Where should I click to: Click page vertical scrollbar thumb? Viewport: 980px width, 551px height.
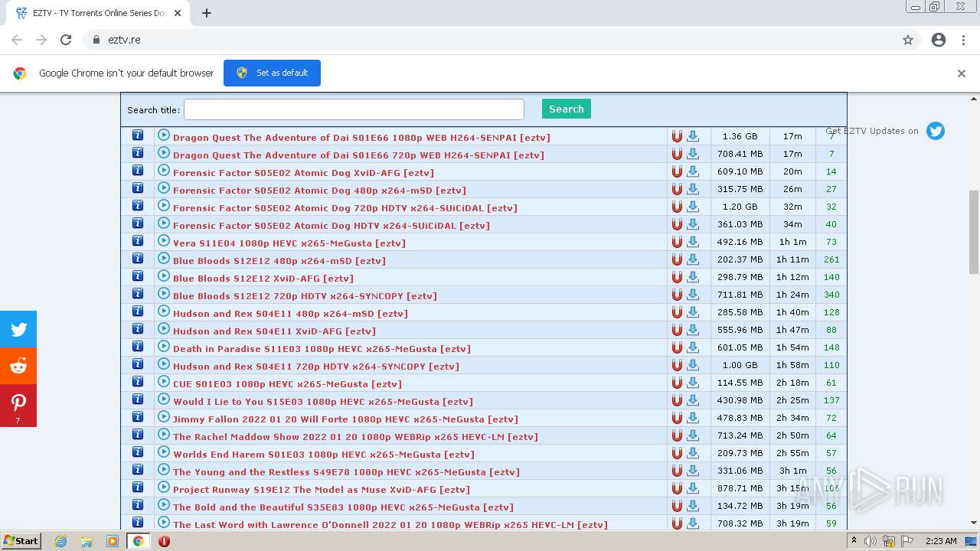974,231
